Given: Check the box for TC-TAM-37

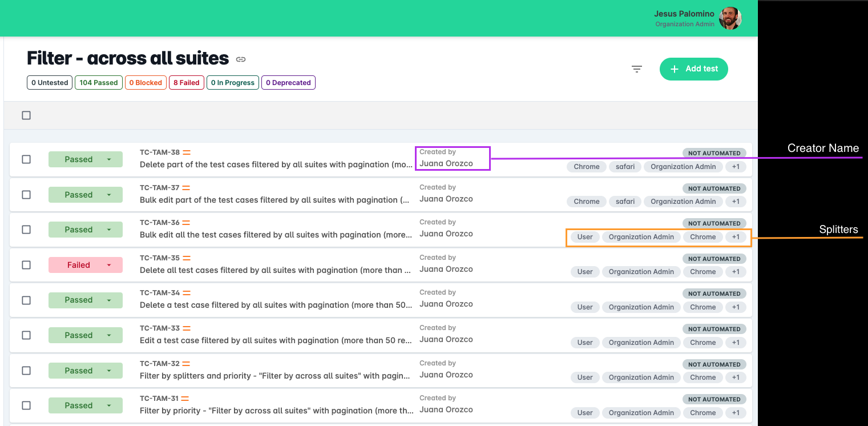Looking at the screenshot, I should pos(26,195).
